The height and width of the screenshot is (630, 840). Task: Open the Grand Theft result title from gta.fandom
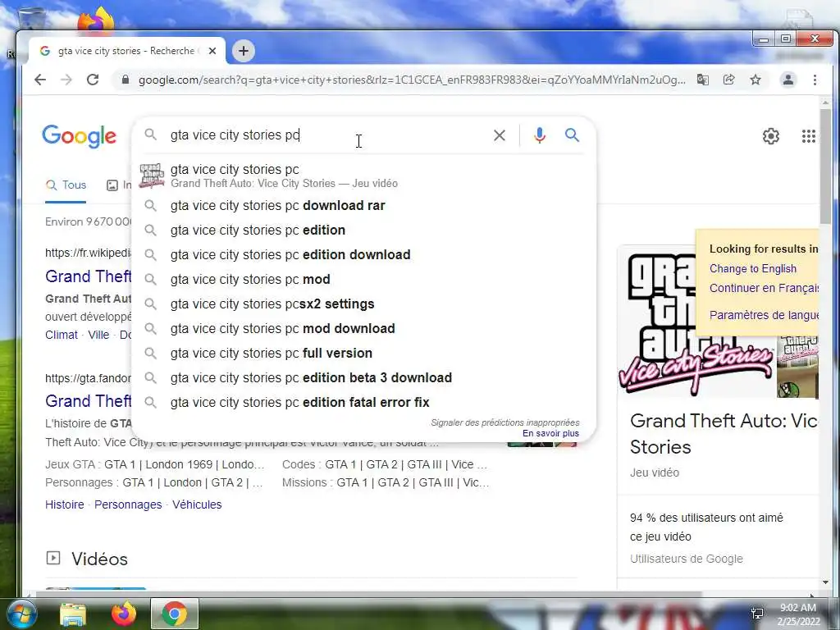tap(89, 401)
